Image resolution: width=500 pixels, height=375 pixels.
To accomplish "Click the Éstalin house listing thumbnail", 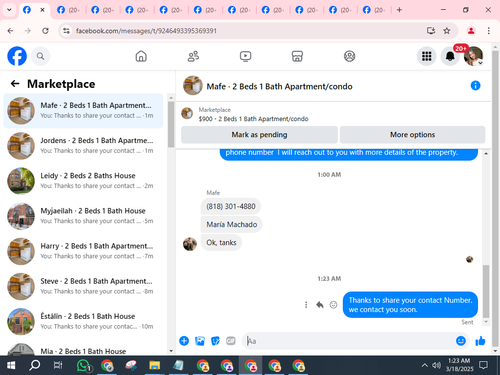I will (x=21, y=321).
